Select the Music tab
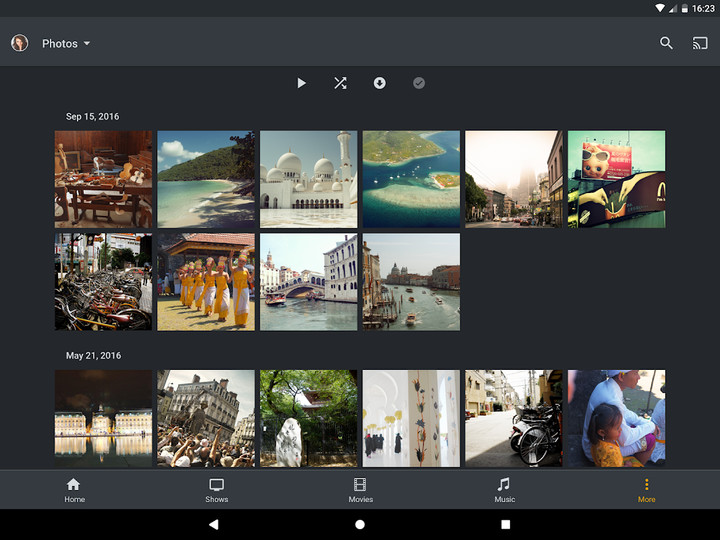The width and height of the screenshot is (720, 540). pos(504,490)
